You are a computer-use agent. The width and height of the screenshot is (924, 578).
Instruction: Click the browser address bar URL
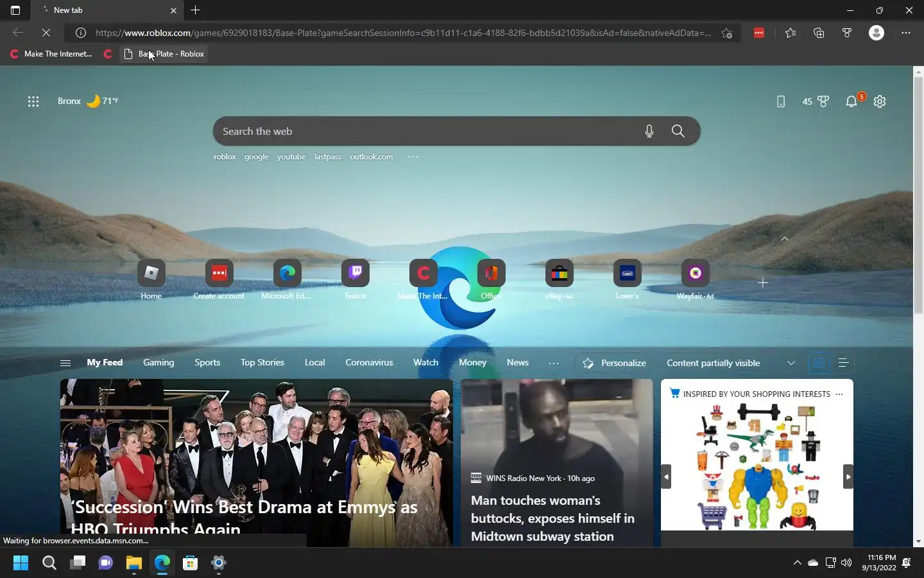click(403, 33)
